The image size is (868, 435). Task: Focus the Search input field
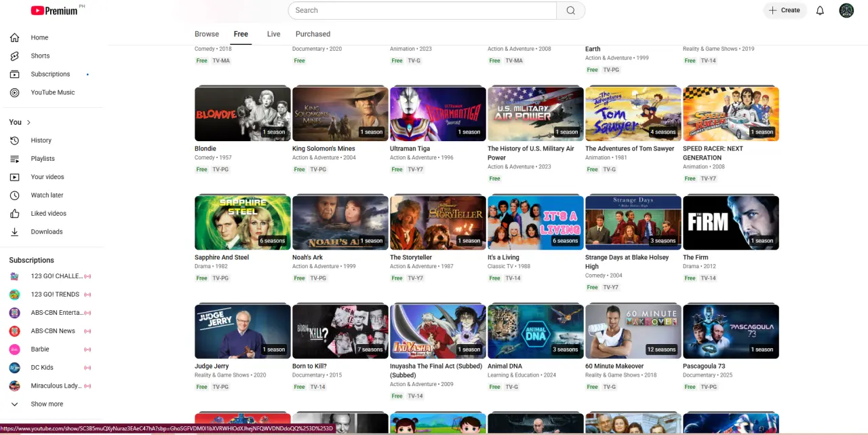point(422,10)
